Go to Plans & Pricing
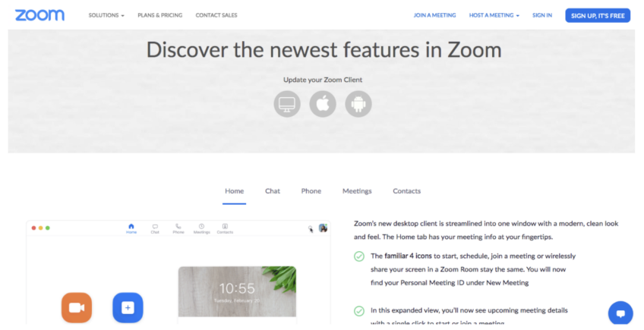644x330 pixels. click(160, 15)
